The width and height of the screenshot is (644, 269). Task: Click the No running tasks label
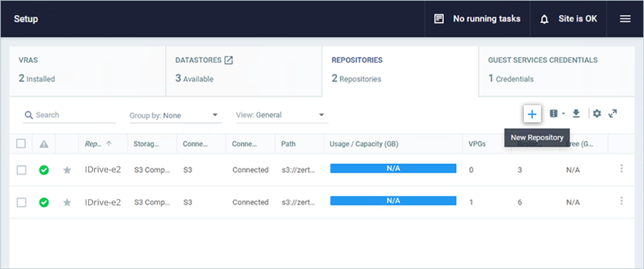click(x=487, y=19)
